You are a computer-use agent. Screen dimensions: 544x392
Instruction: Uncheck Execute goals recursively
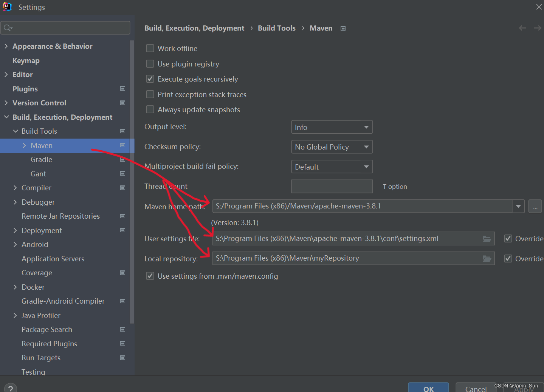(x=150, y=79)
